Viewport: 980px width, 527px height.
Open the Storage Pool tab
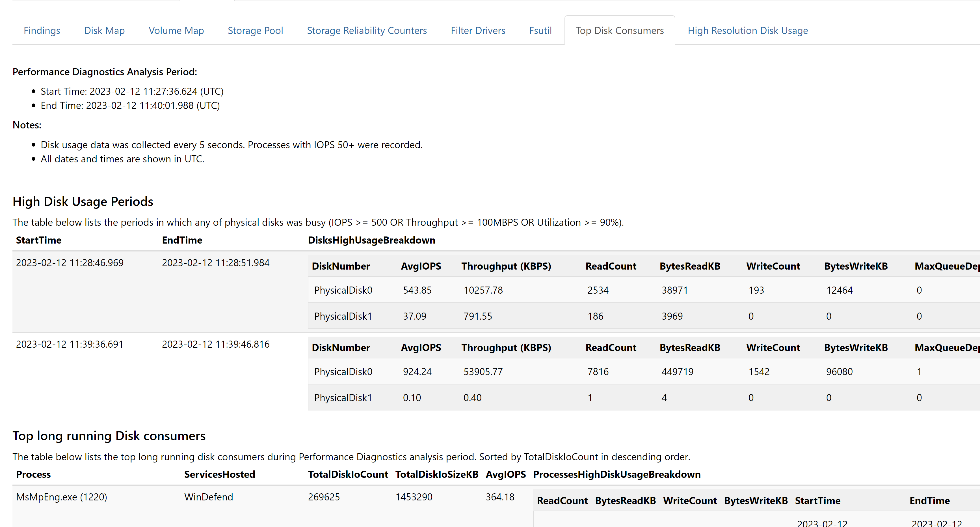pos(255,31)
